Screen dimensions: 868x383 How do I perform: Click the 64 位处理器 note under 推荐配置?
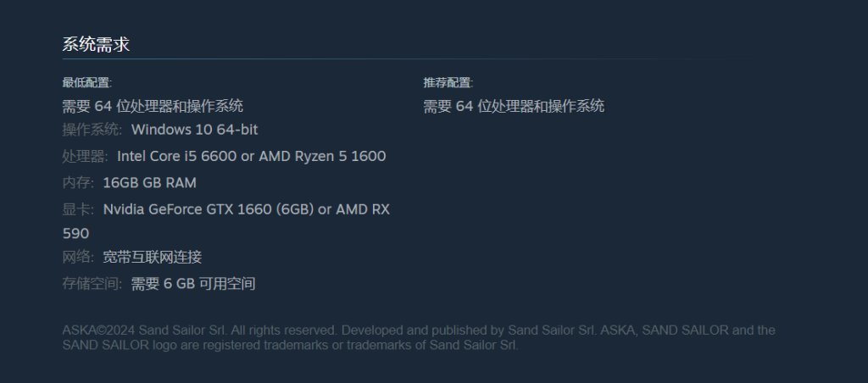click(514, 106)
